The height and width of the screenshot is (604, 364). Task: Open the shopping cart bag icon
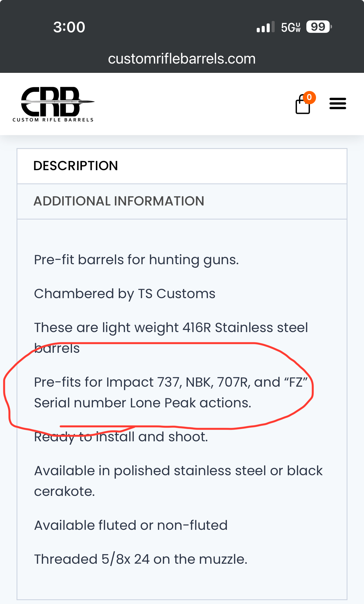[303, 106]
